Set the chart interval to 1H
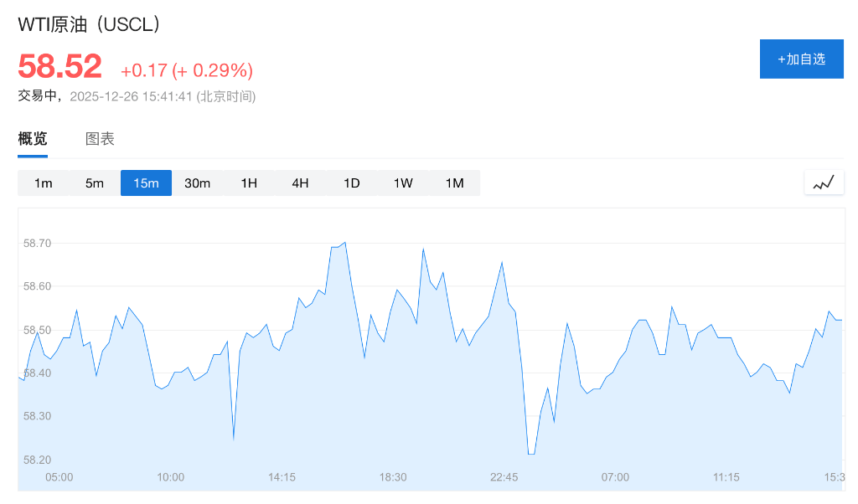Viewport: 858px width, 504px height. point(249,183)
